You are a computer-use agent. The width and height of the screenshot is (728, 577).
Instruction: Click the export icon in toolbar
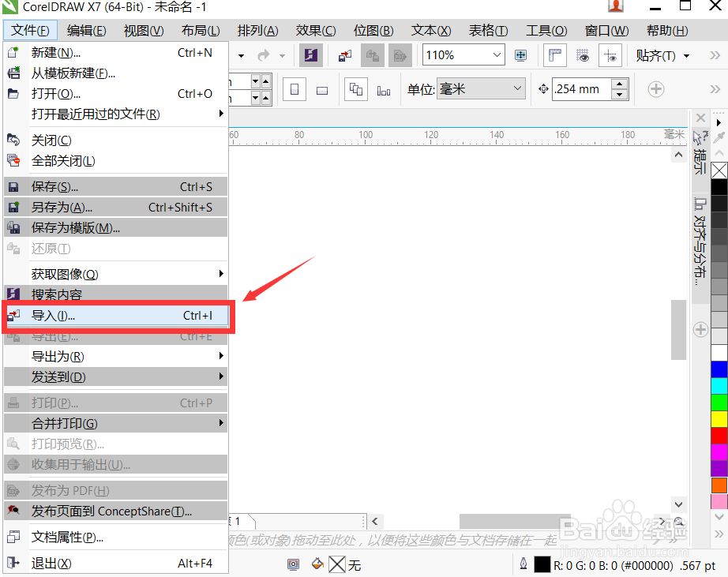pos(373,56)
